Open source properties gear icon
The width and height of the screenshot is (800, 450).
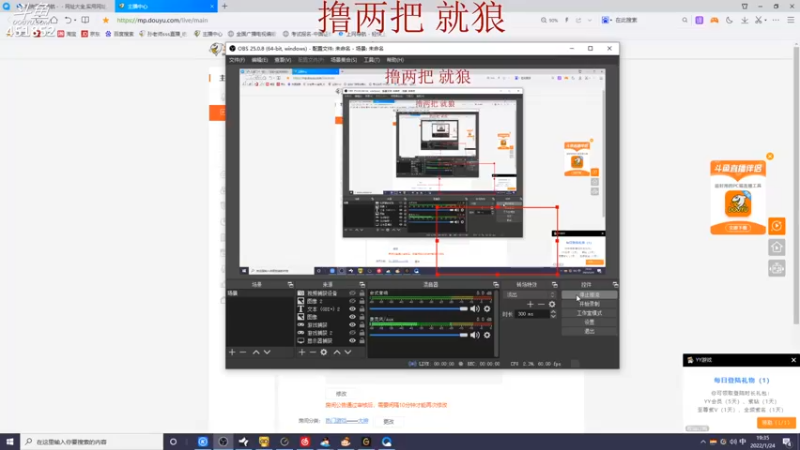pos(324,352)
